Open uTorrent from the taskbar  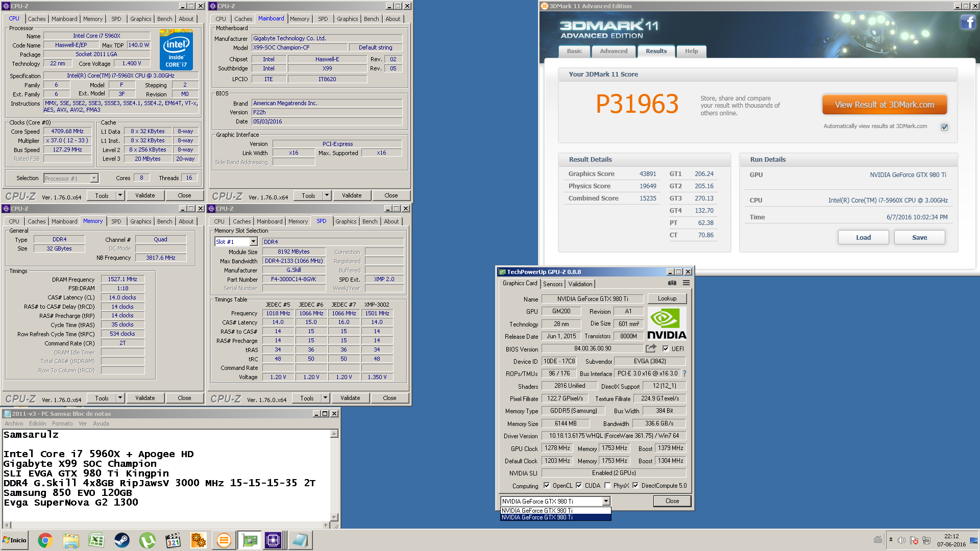(148, 540)
